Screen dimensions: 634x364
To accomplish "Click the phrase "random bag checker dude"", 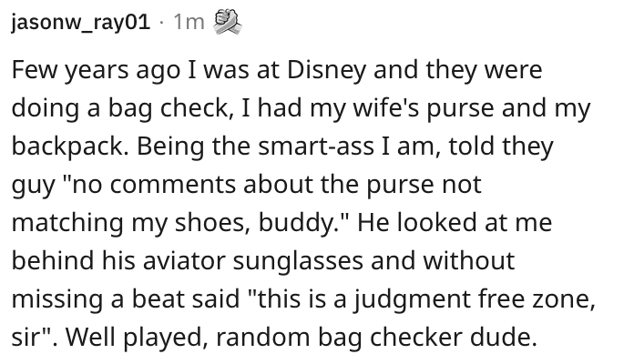I will tap(376, 337).
